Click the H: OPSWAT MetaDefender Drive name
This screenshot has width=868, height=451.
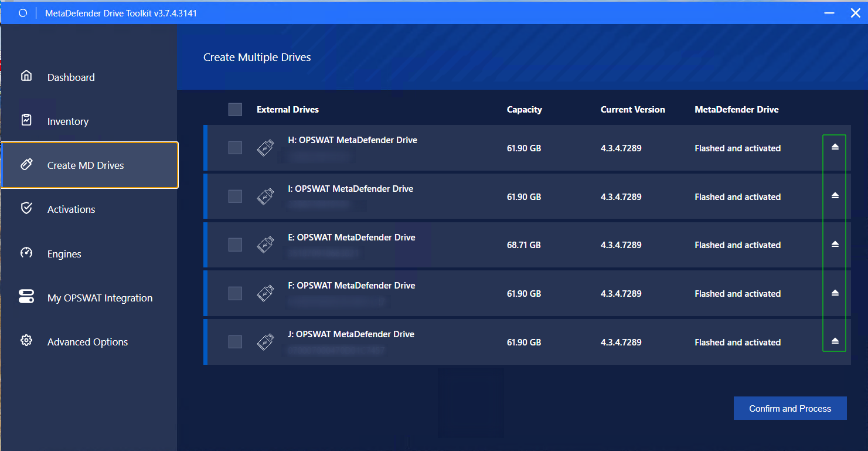click(353, 140)
